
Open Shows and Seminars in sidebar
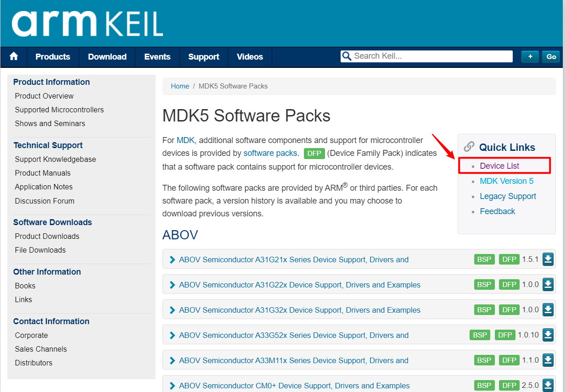[50, 123]
